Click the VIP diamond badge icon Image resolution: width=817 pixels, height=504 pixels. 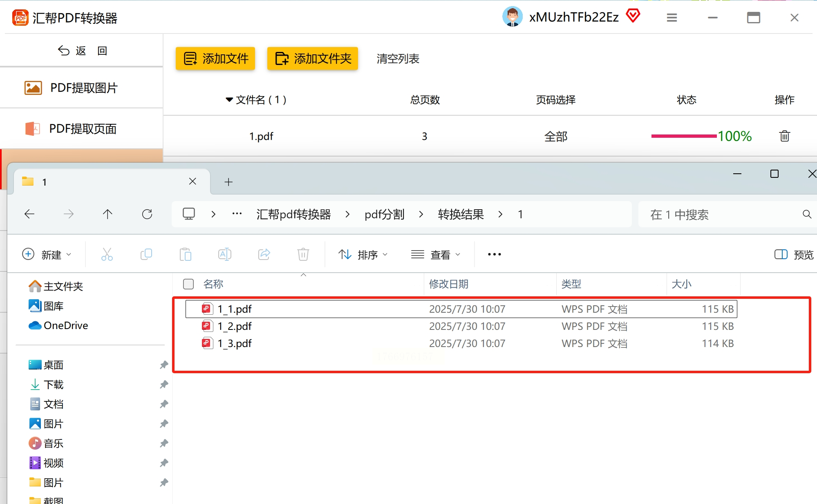tap(633, 16)
